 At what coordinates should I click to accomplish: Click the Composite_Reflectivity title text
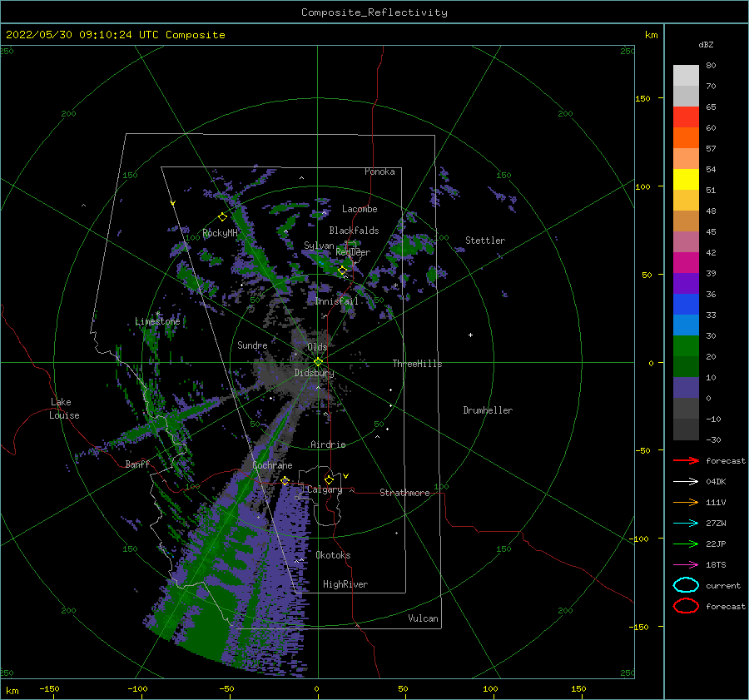coord(374,12)
